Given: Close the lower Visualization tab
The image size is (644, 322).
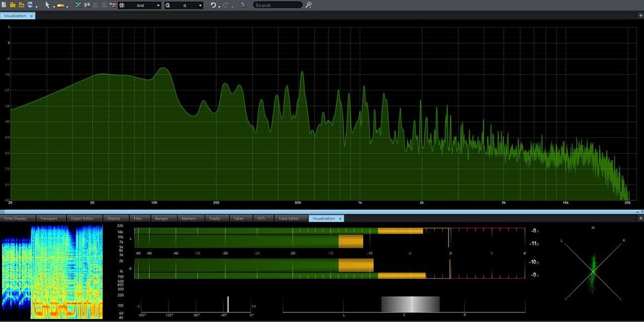Looking at the screenshot, I should pos(340,218).
